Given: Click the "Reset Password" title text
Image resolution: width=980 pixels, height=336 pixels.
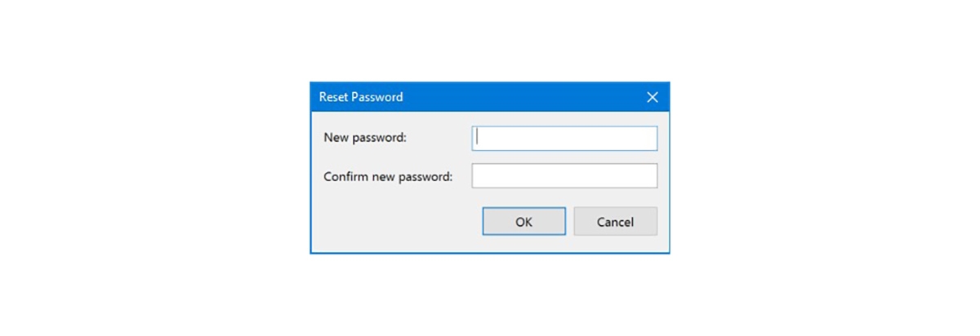Looking at the screenshot, I should click(x=361, y=97).
